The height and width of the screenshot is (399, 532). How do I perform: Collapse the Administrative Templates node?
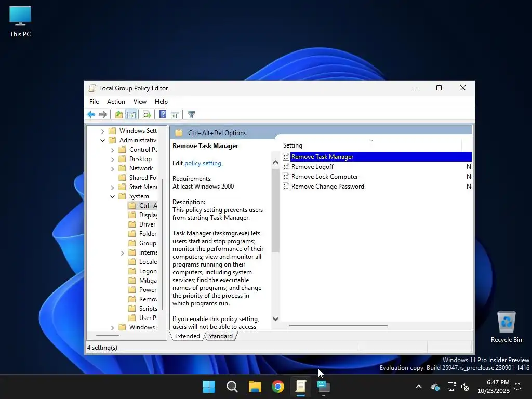[102, 140]
